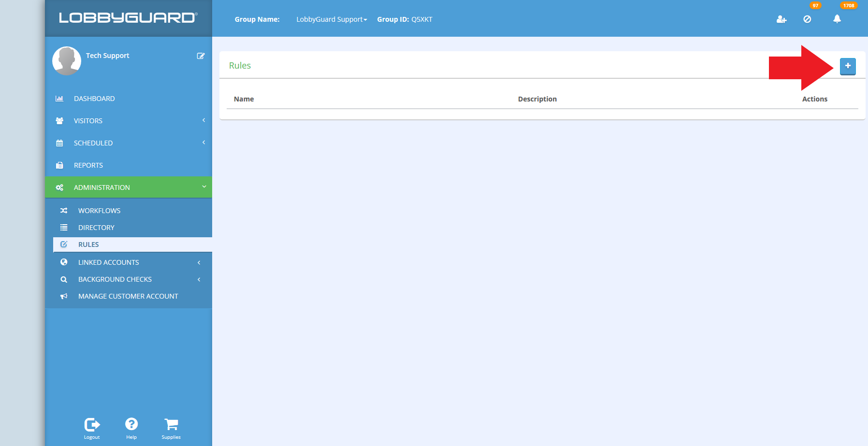
Task: Expand the Scheduled submenu chevron
Action: pyautogui.click(x=203, y=143)
